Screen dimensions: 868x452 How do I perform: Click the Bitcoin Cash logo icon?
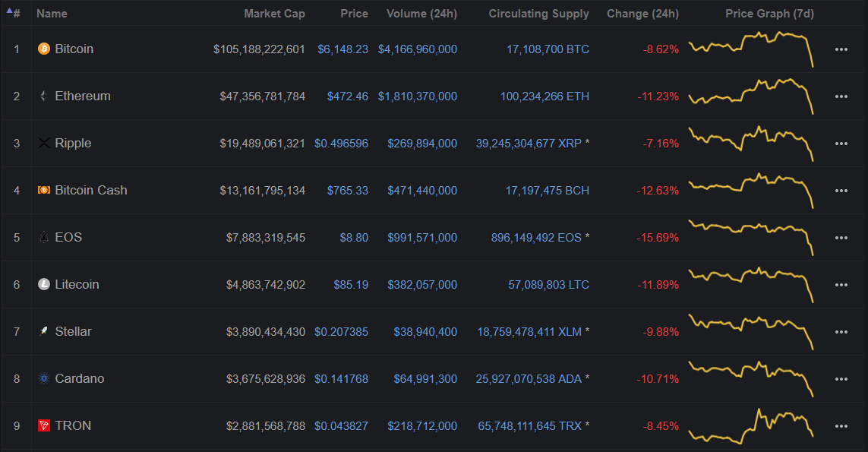coord(44,190)
